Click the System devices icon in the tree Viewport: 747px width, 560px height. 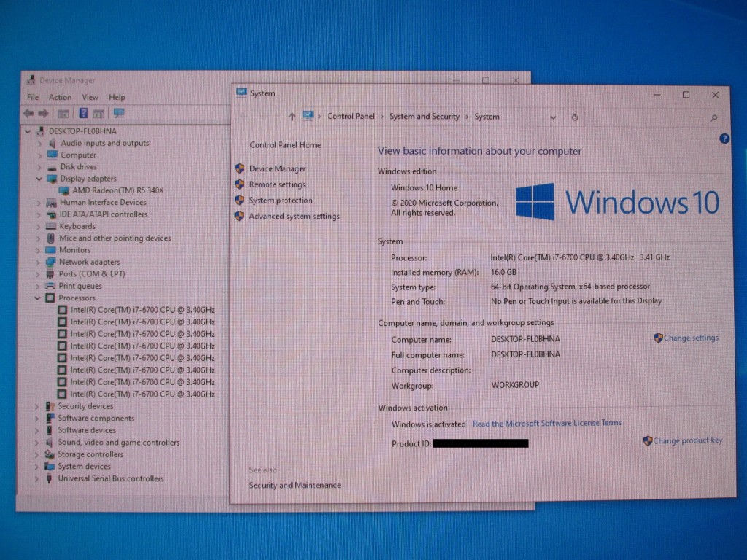[x=49, y=466]
